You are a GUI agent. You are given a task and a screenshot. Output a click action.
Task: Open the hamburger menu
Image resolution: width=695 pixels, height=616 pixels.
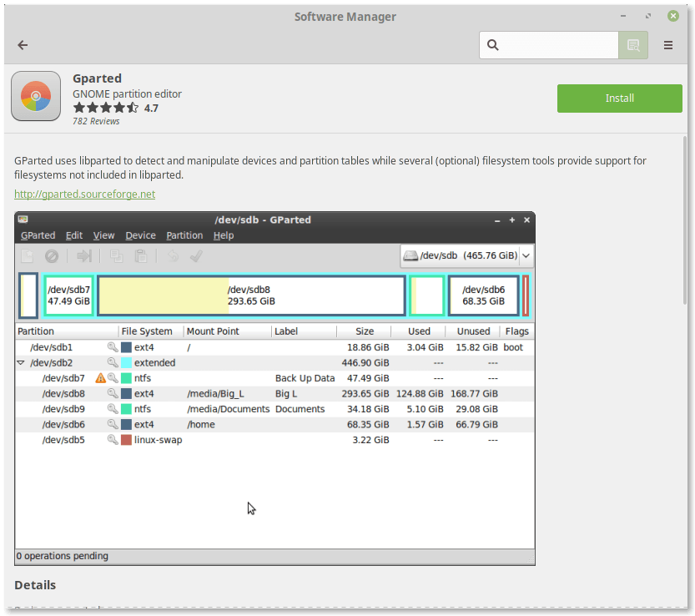tap(668, 45)
